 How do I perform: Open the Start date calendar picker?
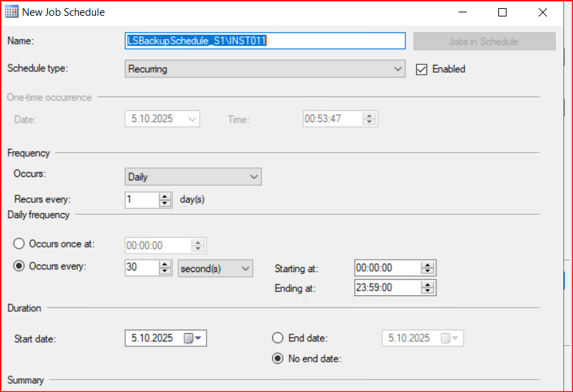point(193,338)
